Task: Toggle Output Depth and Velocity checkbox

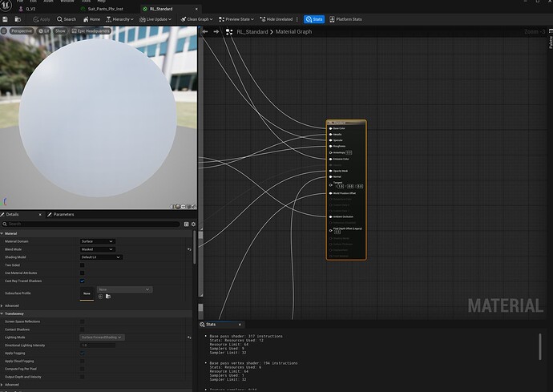Action: pos(83,377)
